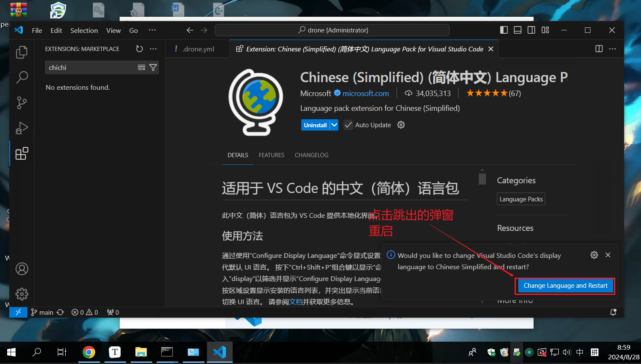Click the readme vertical scrollbar thumb
641x364 pixels.
(482, 179)
